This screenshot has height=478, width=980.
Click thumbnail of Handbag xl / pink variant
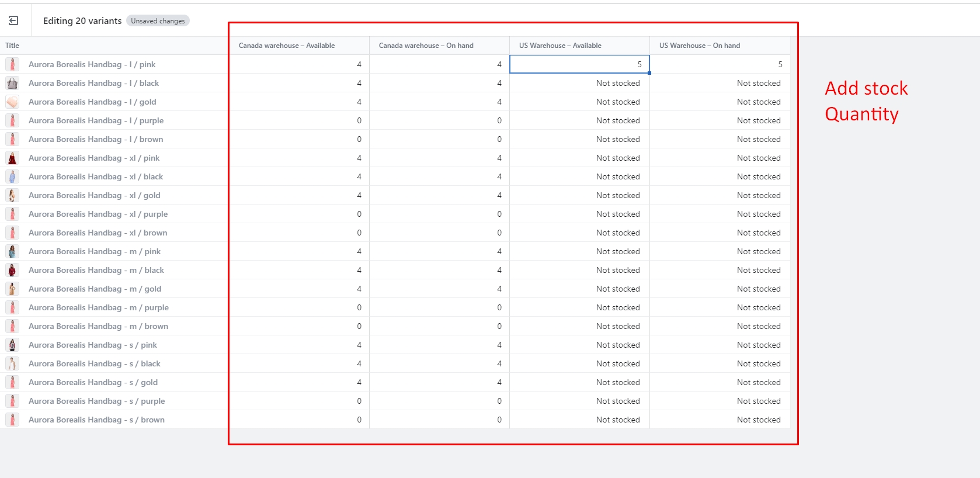click(x=12, y=158)
